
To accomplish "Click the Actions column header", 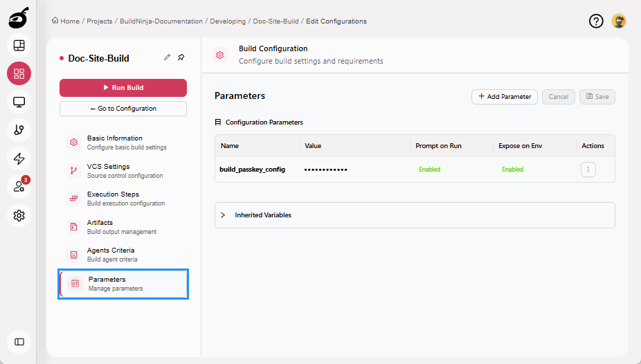I will coord(593,146).
